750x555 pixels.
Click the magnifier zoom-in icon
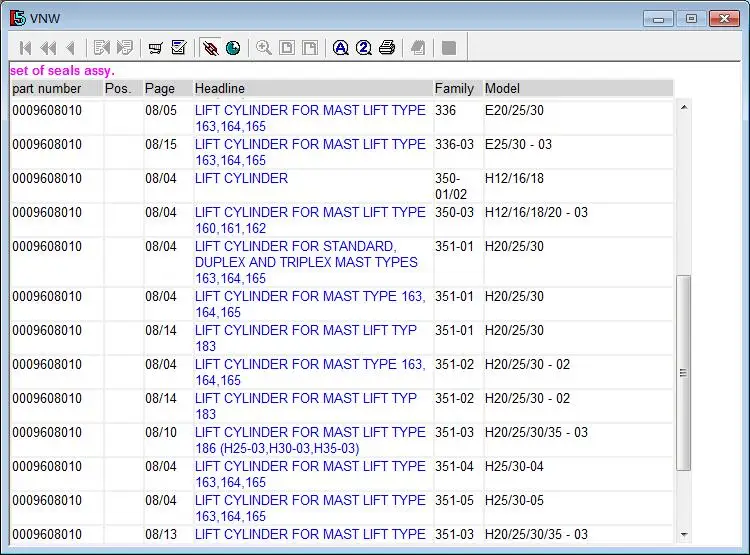264,48
